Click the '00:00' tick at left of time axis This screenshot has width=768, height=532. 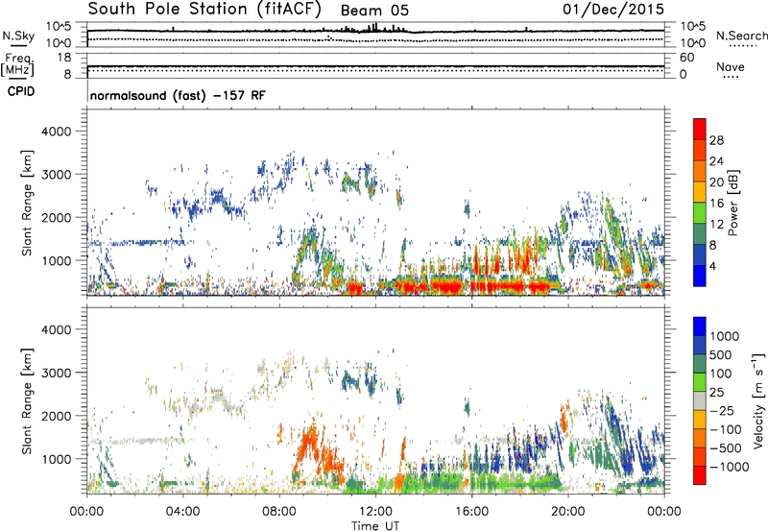pyautogui.click(x=86, y=512)
